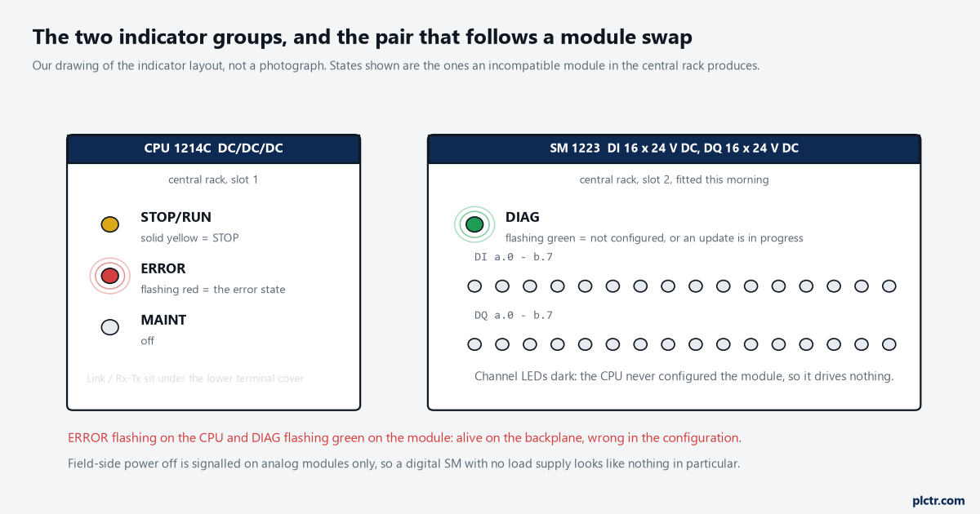Click the yellow STOP/RUN indicator LED
Viewport: 980px width, 514px height.
(109, 224)
